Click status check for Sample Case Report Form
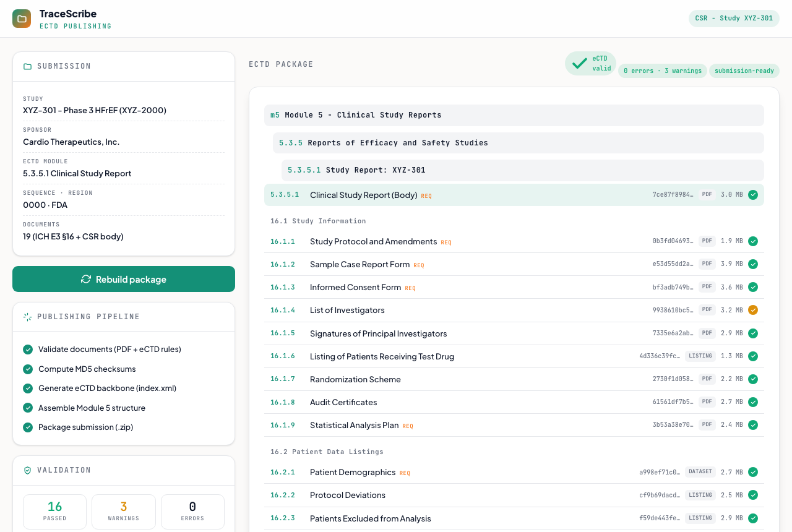This screenshot has height=532, width=792. pyautogui.click(x=753, y=264)
